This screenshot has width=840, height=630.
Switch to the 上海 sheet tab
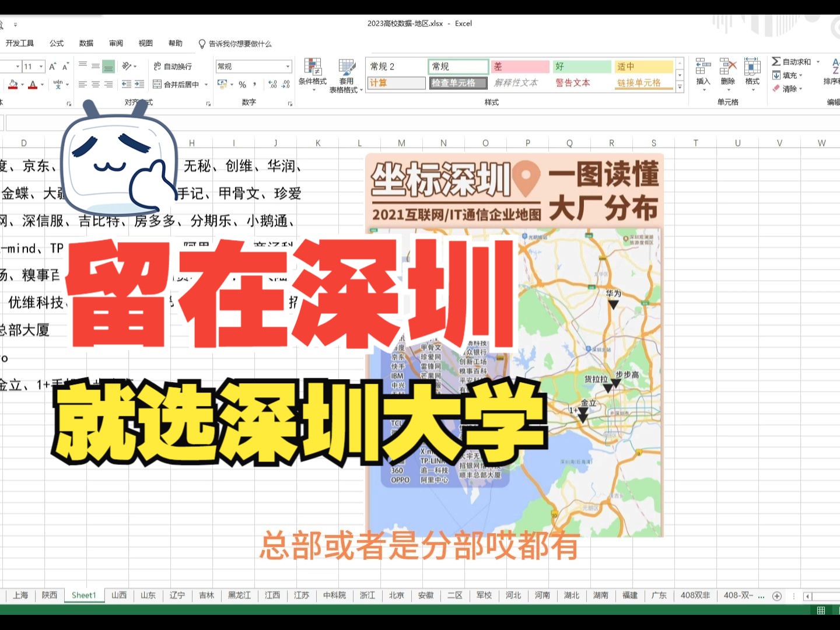[20, 595]
